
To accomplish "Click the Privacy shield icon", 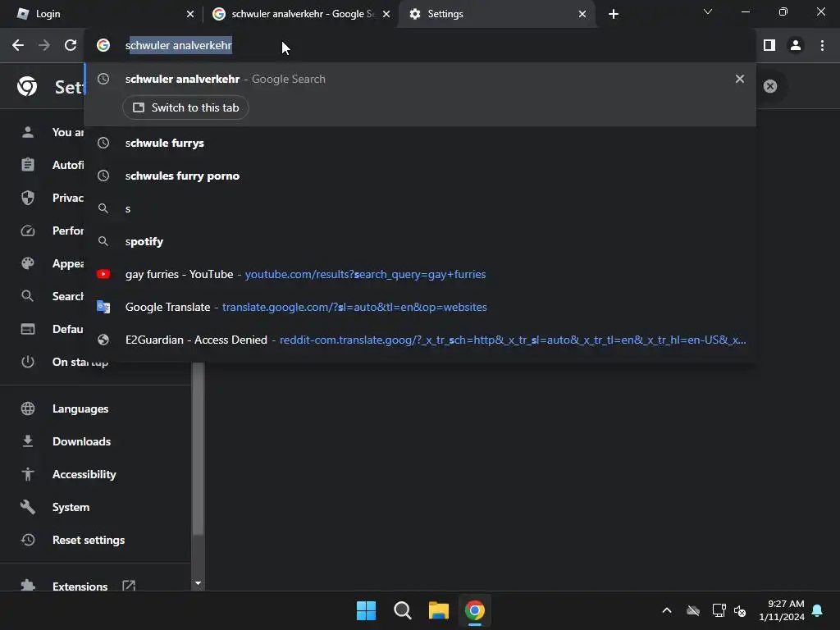I will coord(28,198).
